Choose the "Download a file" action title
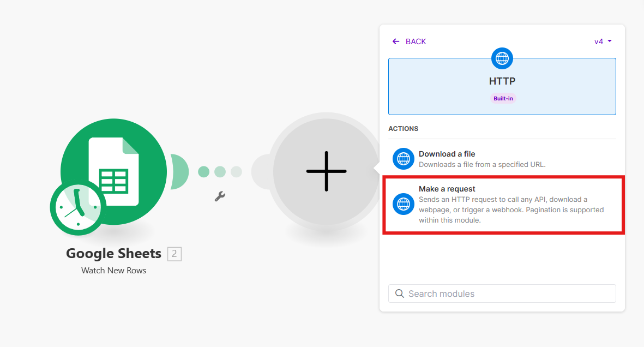The image size is (644, 347). pyautogui.click(x=447, y=154)
